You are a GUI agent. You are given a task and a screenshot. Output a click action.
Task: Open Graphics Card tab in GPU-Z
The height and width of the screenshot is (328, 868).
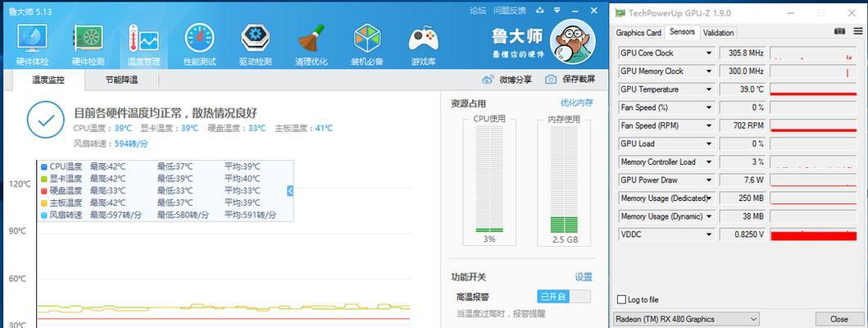[x=639, y=33]
